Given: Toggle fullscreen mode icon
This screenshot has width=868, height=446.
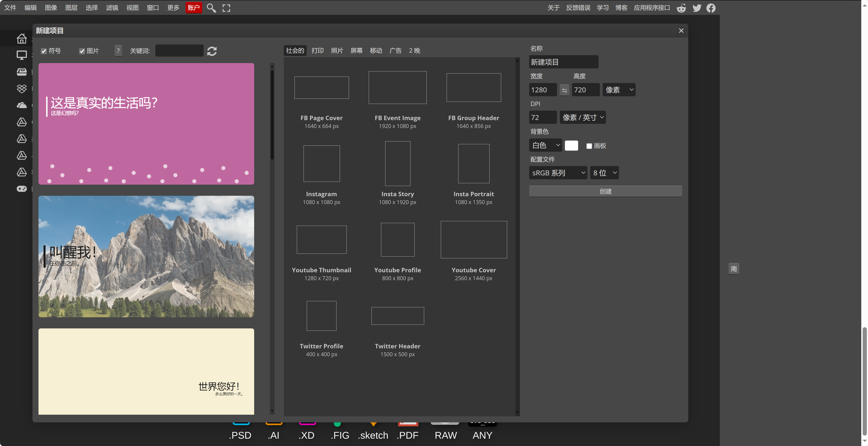Looking at the screenshot, I should tap(226, 8).
